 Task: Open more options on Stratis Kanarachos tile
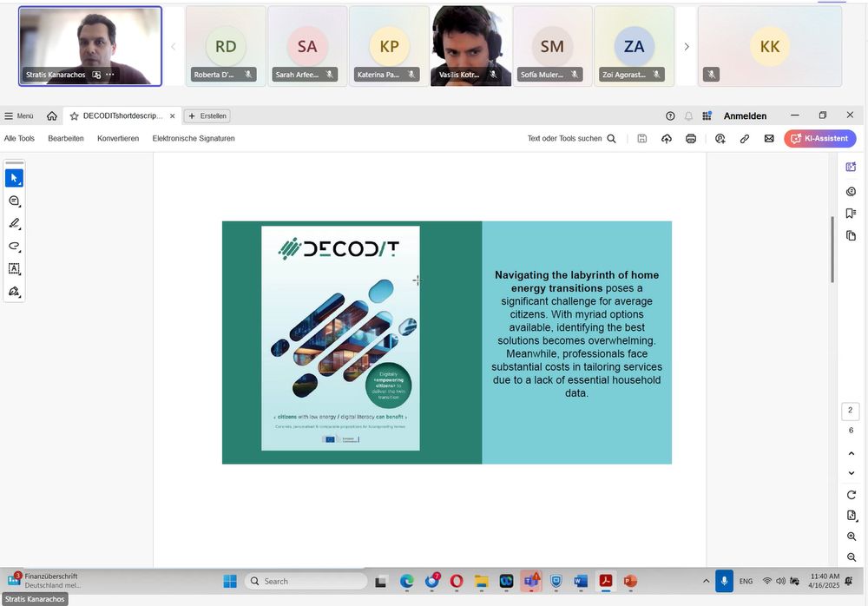(110, 75)
